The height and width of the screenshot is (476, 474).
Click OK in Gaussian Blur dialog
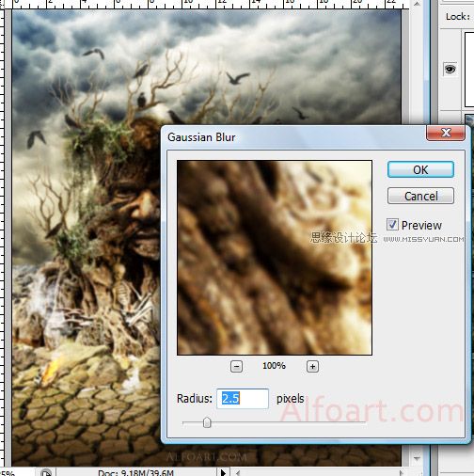click(x=420, y=169)
